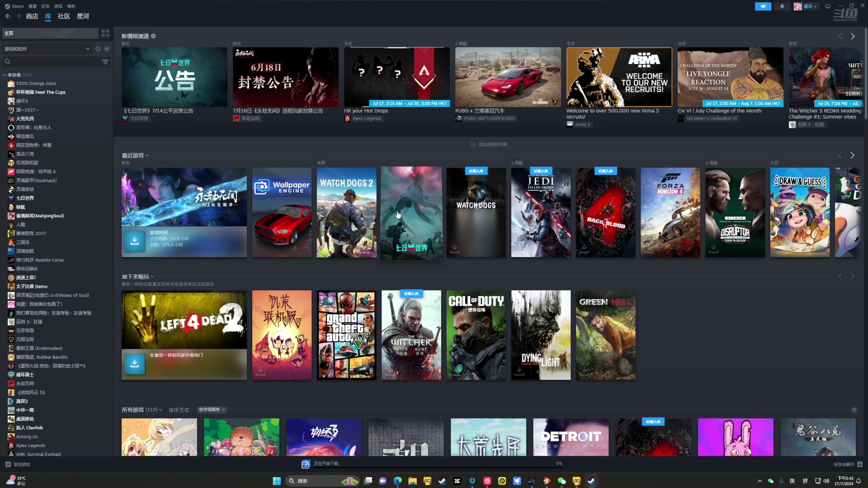868x488 pixels.
Task: Click the download button on Left 4 Dead 2
Action: [135, 364]
